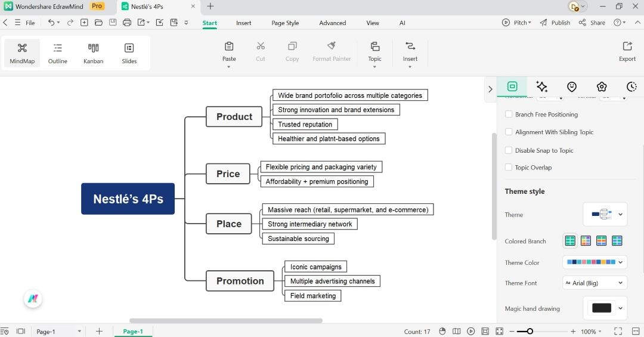Enable Alignment With Sibling Topic
Viewport: 644px width, 337px height.
coord(509,132)
